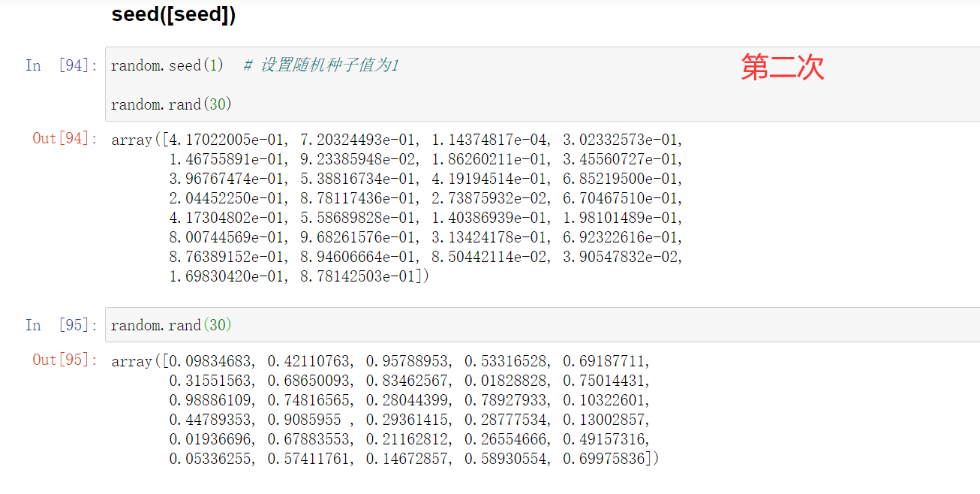Click the seed([seed]) heading
980x494 pixels.
(x=173, y=14)
